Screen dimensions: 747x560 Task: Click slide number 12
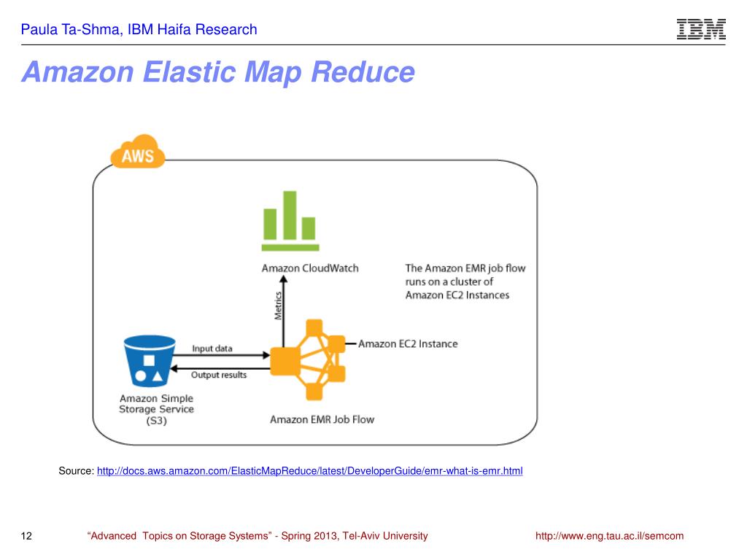click(26, 536)
